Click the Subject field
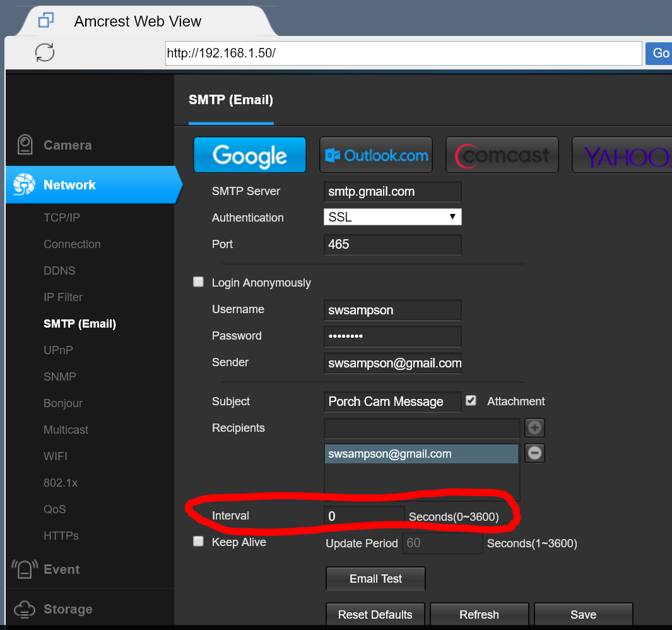Image resolution: width=672 pixels, height=630 pixels. [392, 402]
